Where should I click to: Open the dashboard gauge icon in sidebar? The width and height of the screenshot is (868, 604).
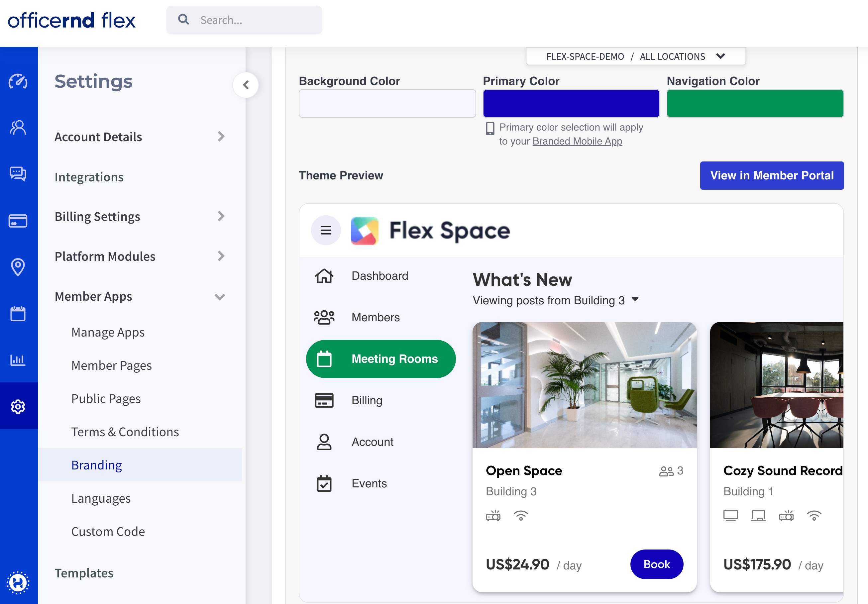point(18,81)
